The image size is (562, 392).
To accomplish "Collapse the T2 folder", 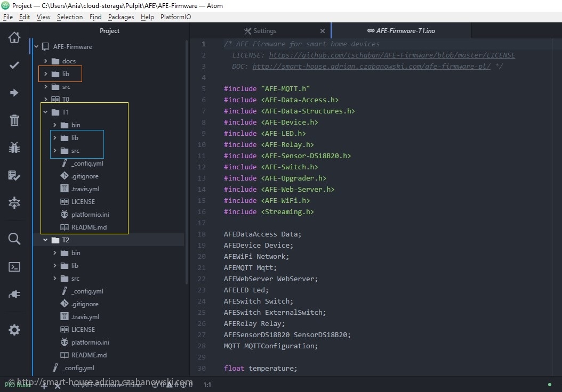I will pos(45,240).
